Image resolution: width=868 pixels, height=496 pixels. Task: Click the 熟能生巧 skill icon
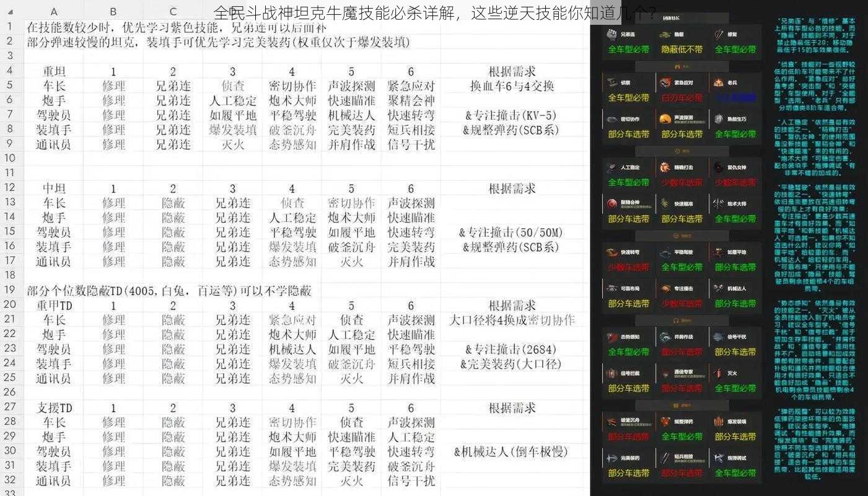(x=719, y=120)
